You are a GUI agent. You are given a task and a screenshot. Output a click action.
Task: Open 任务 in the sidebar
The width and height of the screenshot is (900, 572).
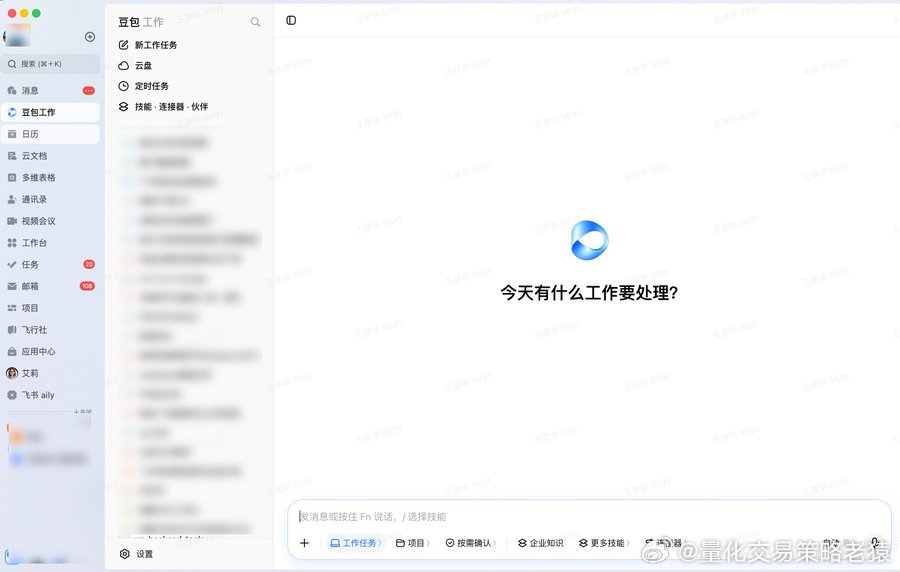(51, 264)
